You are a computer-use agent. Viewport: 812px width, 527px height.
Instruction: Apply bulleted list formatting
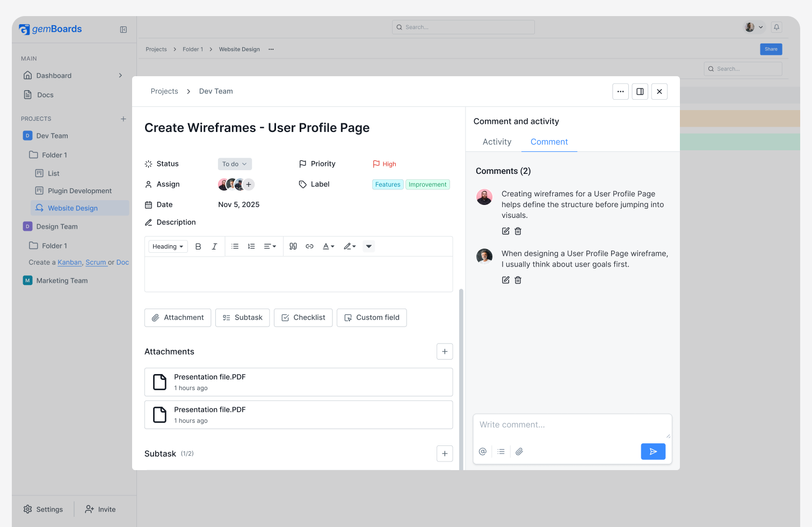(x=235, y=246)
